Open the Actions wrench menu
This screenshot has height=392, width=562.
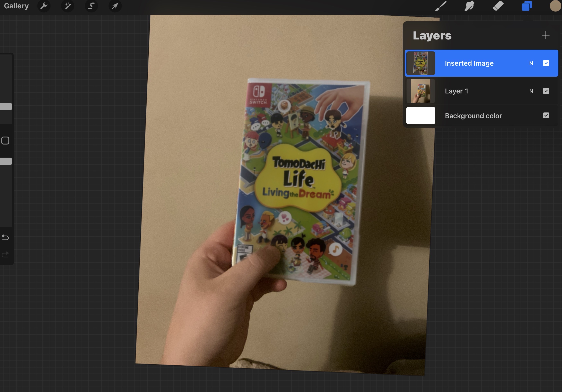tap(44, 6)
